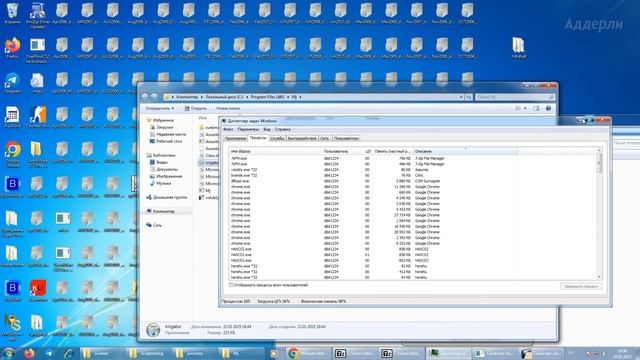Screen dimensions: 640x360
Task: Switch to the first 7-Zip taskbar button
Action: click(x=354, y=353)
